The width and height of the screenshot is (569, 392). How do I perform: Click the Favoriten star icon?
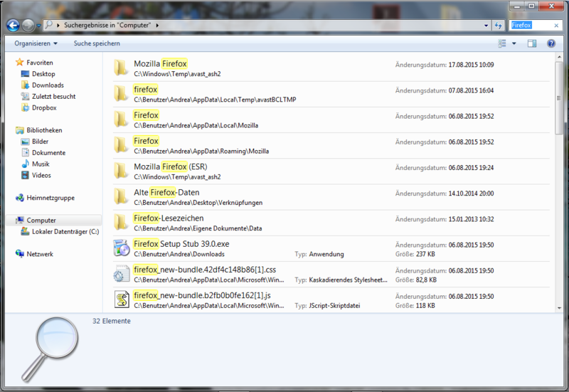[x=20, y=62]
